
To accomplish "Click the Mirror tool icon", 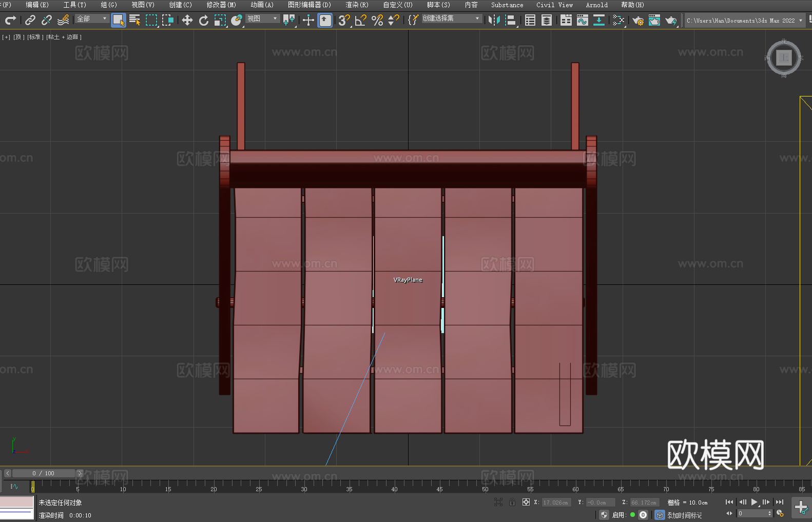I will (x=494, y=20).
